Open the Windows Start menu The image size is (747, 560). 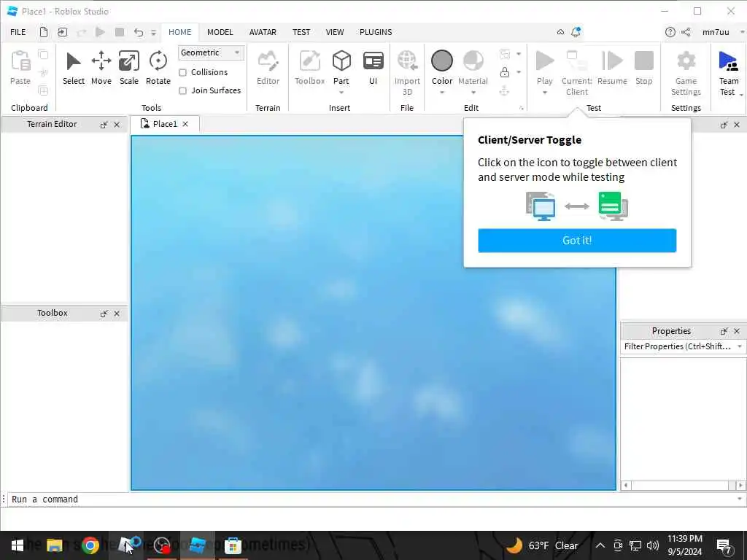pos(18,545)
